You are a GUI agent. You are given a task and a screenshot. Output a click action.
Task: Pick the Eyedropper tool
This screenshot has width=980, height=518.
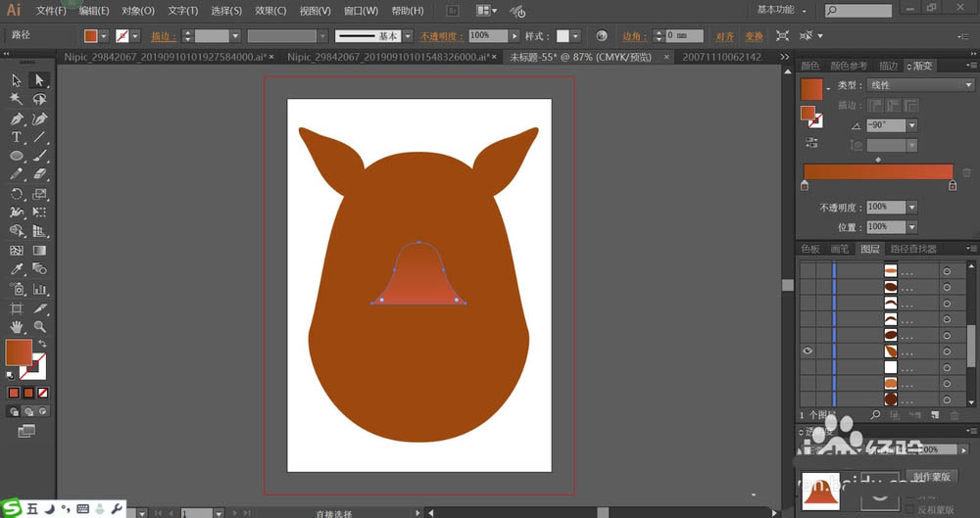click(17, 269)
